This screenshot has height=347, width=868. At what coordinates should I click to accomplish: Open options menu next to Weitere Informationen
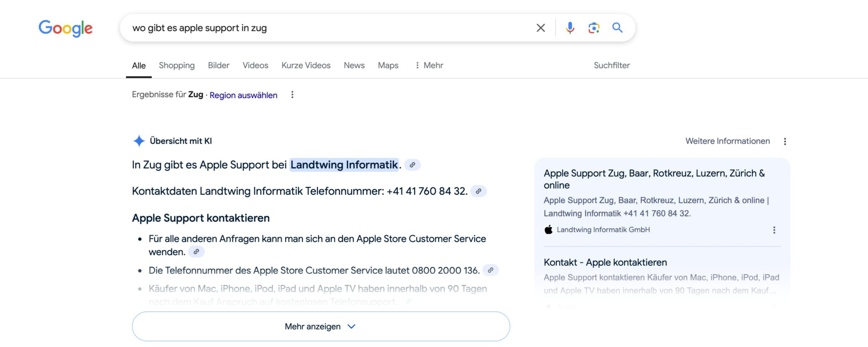pyautogui.click(x=785, y=141)
